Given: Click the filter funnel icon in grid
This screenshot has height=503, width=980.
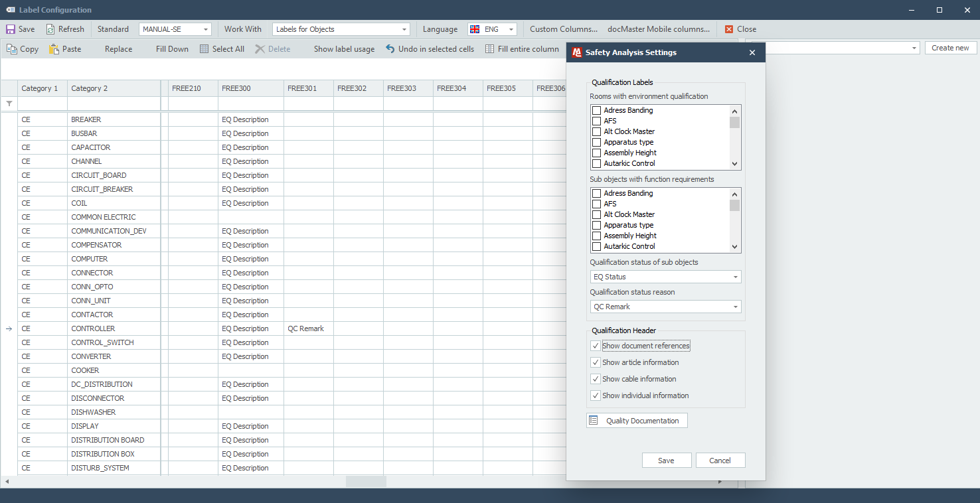Looking at the screenshot, I should (9, 104).
